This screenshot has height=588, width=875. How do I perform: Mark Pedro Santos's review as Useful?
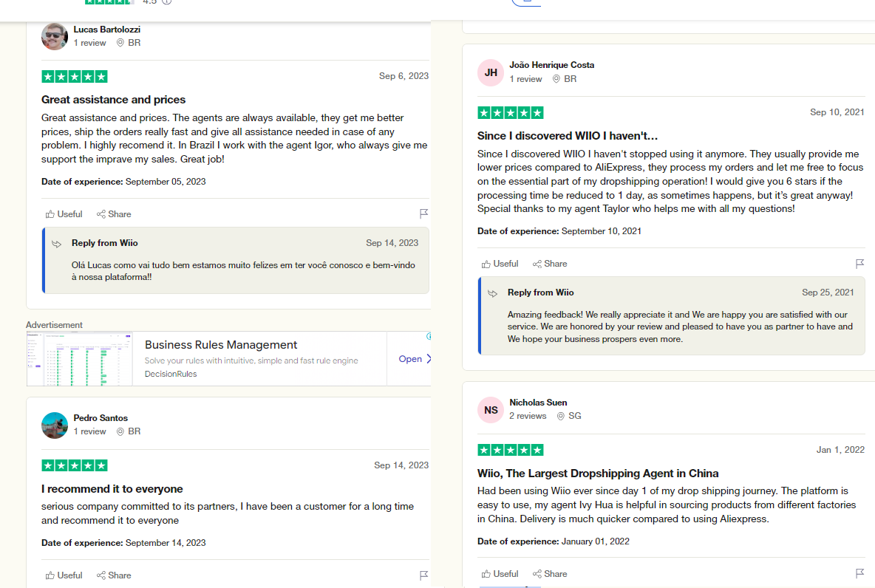pyautogui.click(x=64, y=575)
